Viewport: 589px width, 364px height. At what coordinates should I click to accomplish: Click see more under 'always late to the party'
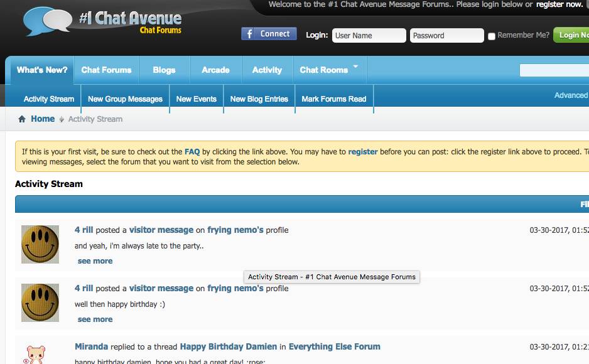point(95,261)
